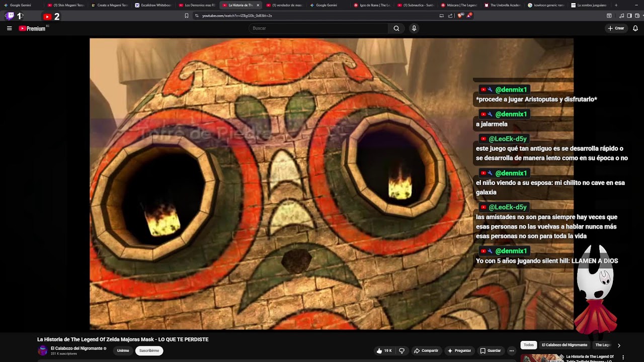Switch to the first Google Gemini tab
This screenshot has height=362, width=644.
point(20,5)
